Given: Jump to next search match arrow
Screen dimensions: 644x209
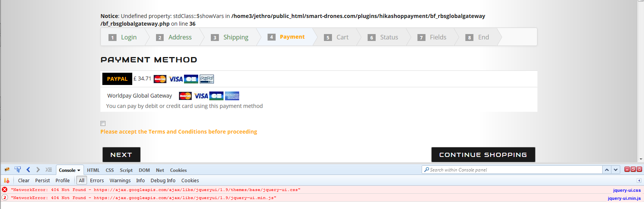Looking at the screenshot, I should click(616, 170).
